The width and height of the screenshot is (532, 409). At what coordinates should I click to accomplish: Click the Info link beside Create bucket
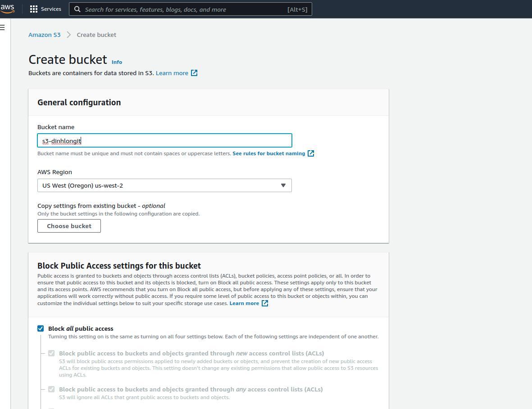(x=117, y=62)
